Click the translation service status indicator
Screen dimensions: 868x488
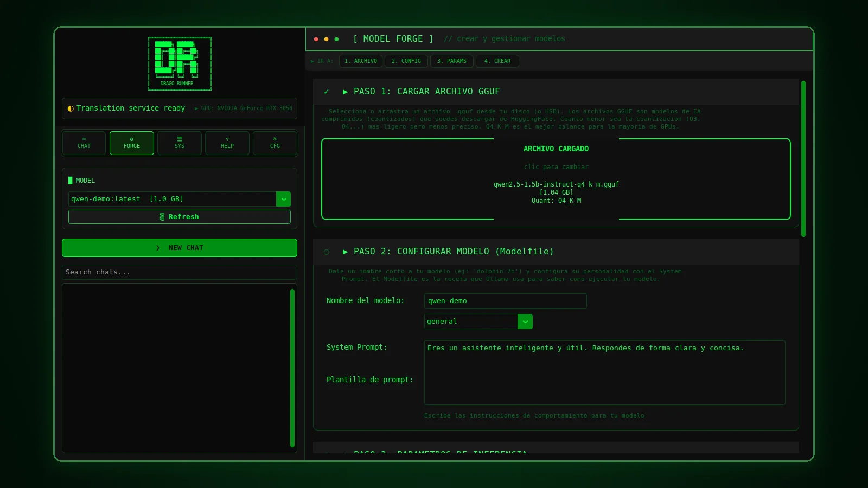pyautogui.click(x=126, y=108)
